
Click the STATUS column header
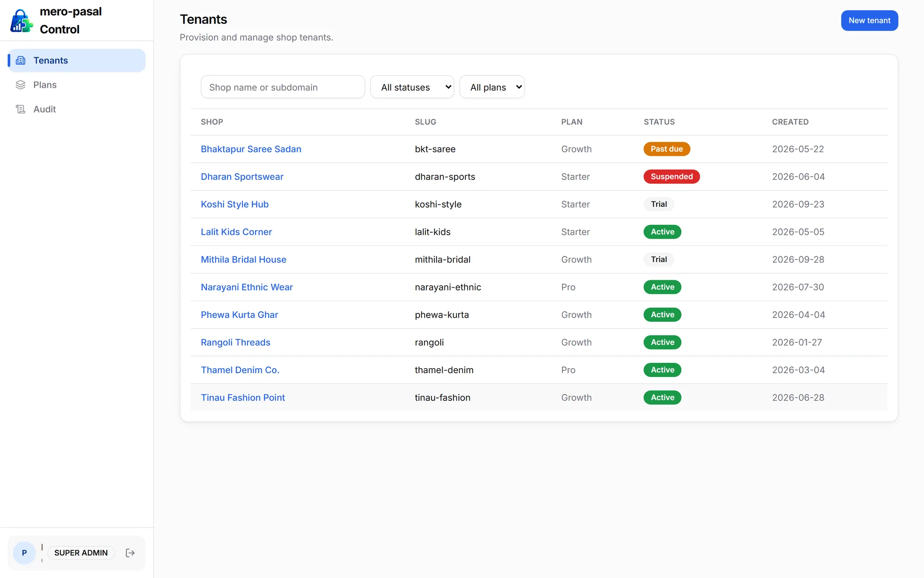[x=659, y=122]
